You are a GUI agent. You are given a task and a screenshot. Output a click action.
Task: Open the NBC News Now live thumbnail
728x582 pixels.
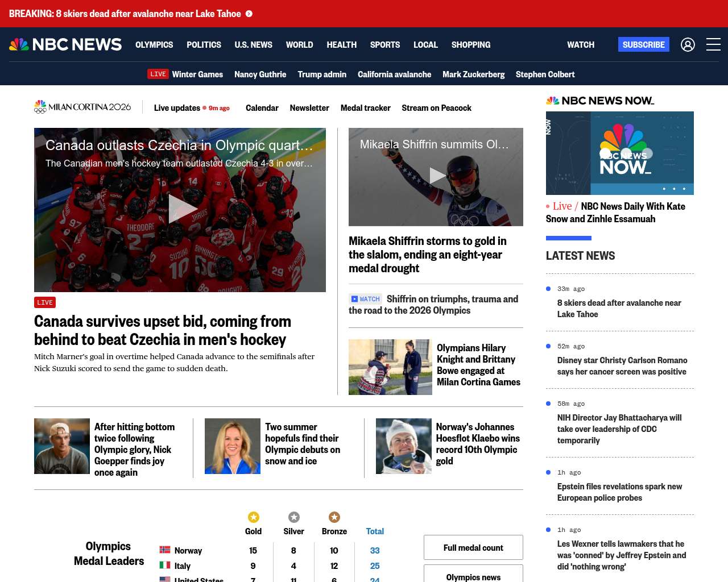click(619, 153)
